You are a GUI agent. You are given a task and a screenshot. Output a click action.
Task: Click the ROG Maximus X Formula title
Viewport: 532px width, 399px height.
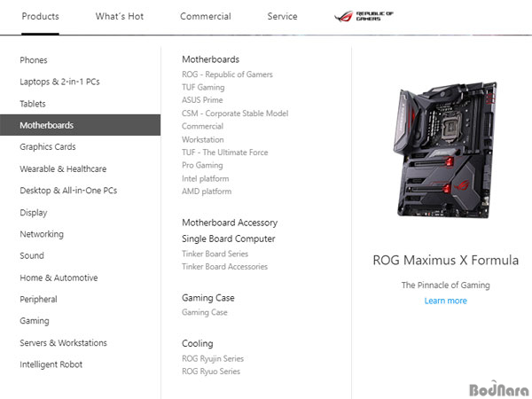pyautogui.click(x=445, y=260)
